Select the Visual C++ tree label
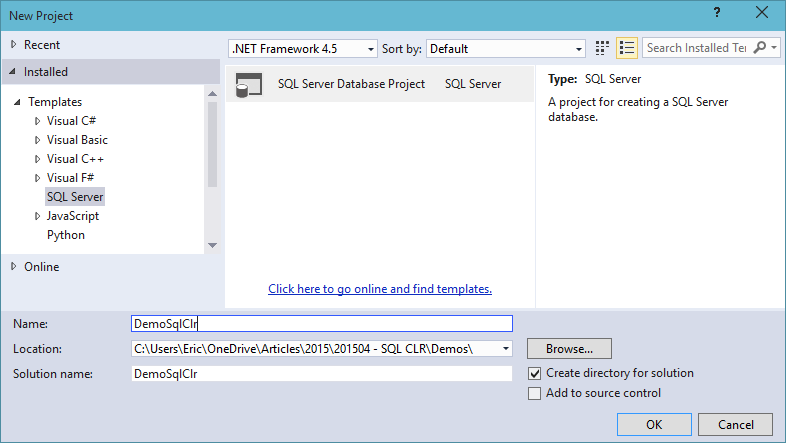The height and width of the screenshot is (443, 786). (x=75, y=159)
